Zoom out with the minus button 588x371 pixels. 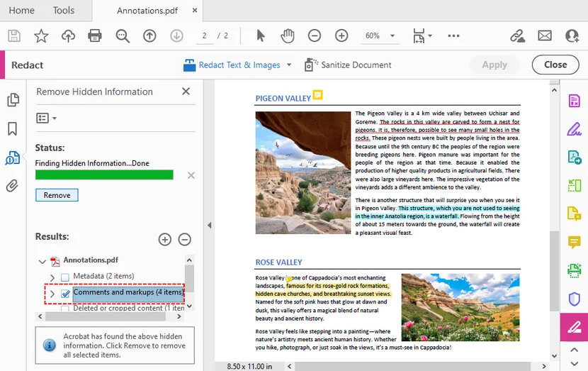315,36
